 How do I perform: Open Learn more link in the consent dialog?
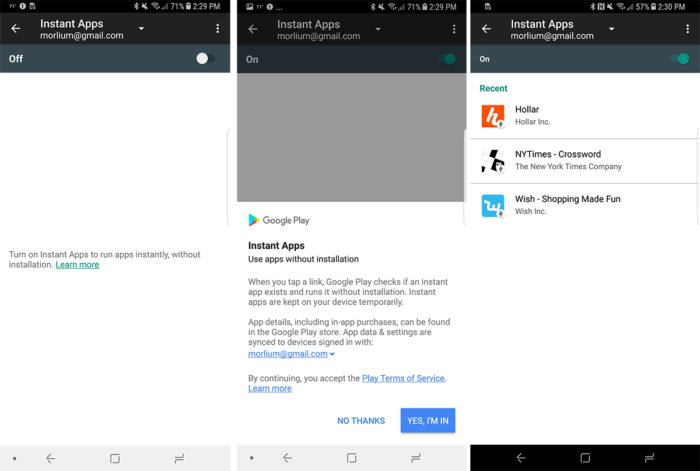point(270,388)
